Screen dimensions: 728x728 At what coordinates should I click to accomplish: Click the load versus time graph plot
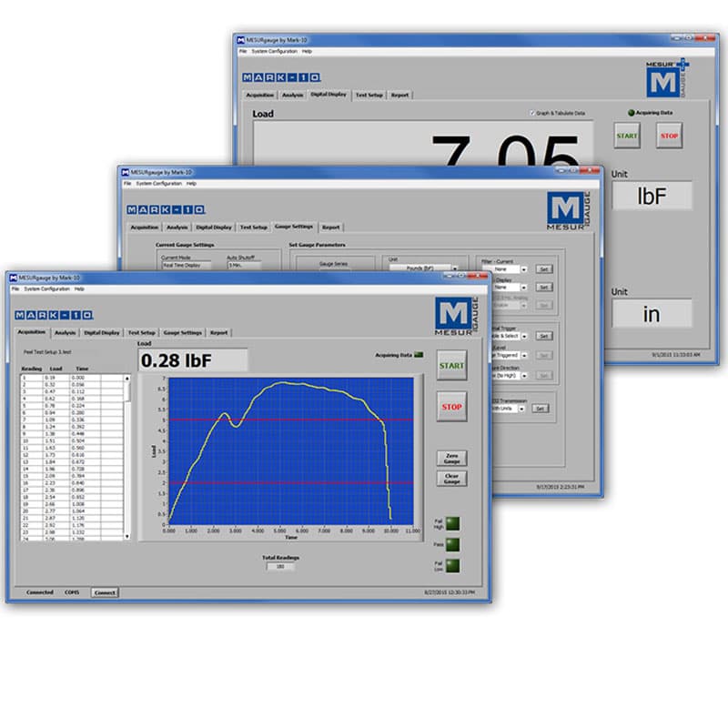[x=290, y=450]
